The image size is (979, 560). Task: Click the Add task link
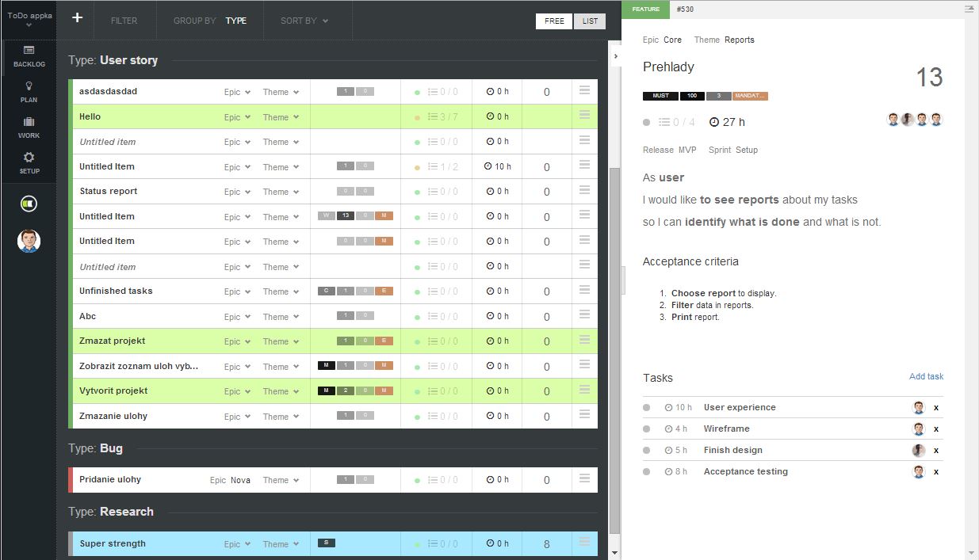tap(926, 376)
